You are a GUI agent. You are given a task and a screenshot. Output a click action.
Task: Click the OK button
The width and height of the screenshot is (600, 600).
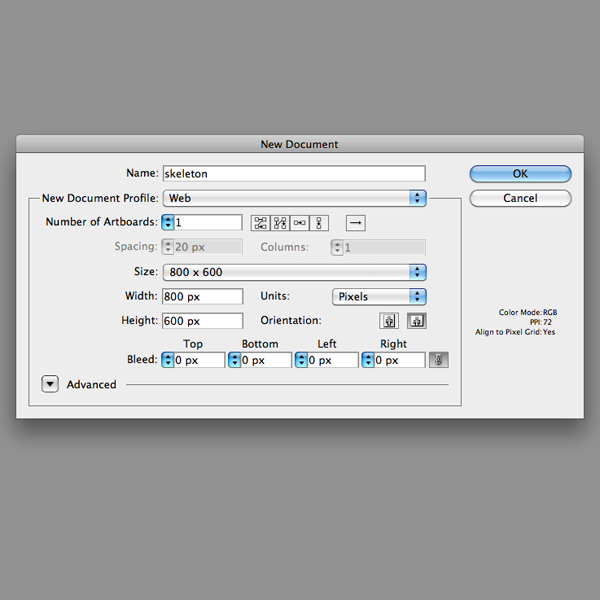(520, 174)
